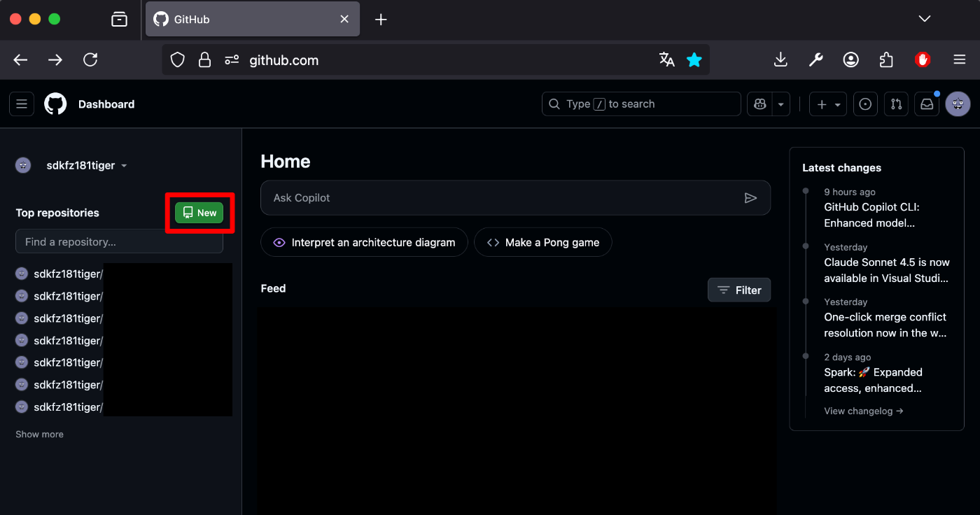The height and width of the screenshot is (515, 980).
Task: Open the wrench developer tools icon
Action: (x=815, y=60)
